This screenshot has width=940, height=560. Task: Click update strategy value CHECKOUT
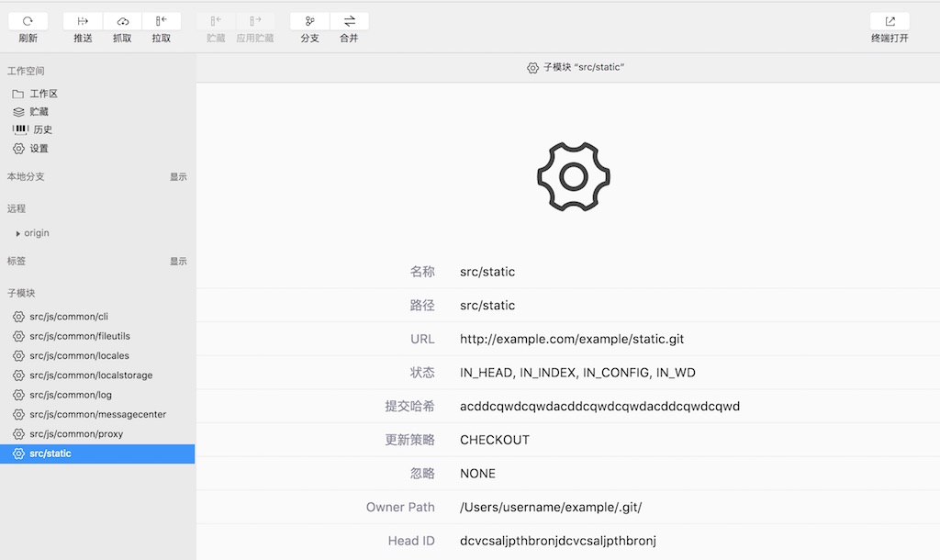(x=495, y=440)
